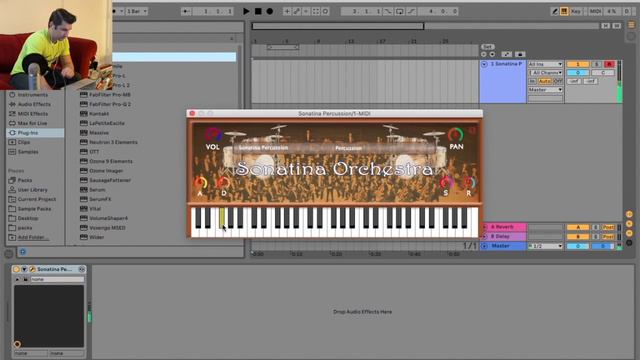Set monitor to In
The height and width of the screenshot is (360, 640).
pyautogui.click(x=532, y=81)
